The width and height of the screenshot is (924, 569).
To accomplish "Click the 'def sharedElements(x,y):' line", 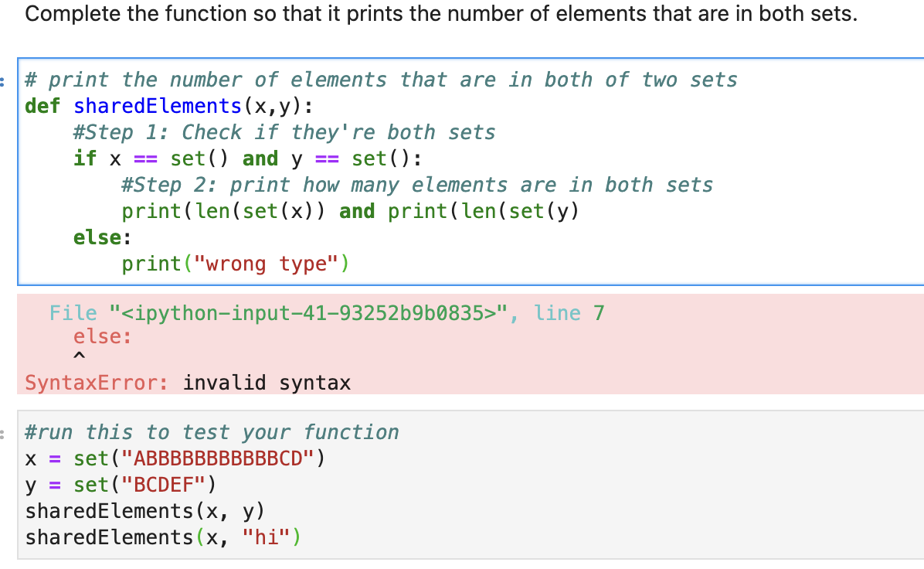I will pos(169,106).
